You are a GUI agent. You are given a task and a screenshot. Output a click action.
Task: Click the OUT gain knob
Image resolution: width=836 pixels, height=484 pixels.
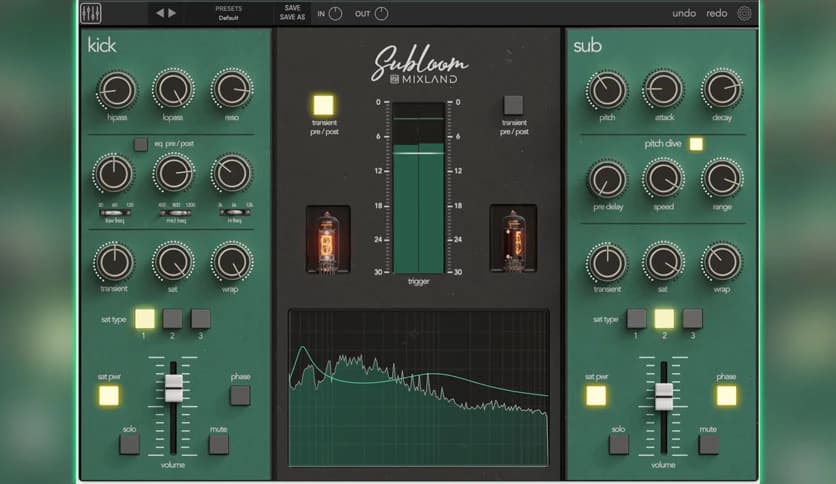381,14
